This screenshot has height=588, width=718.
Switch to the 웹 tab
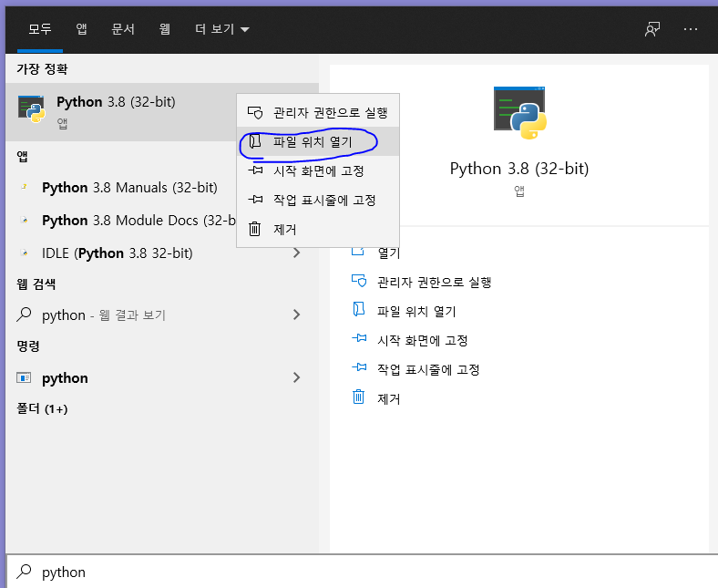tap(165, 29)
